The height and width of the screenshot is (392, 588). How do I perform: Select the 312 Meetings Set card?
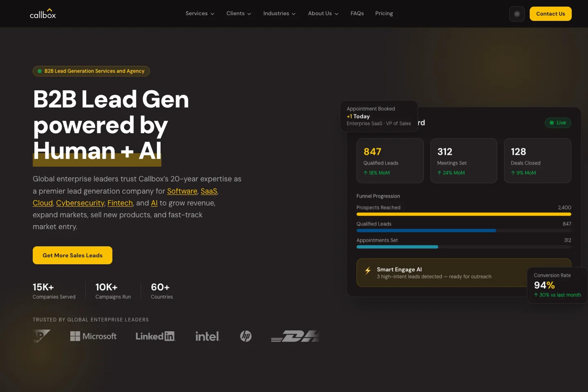464,161
